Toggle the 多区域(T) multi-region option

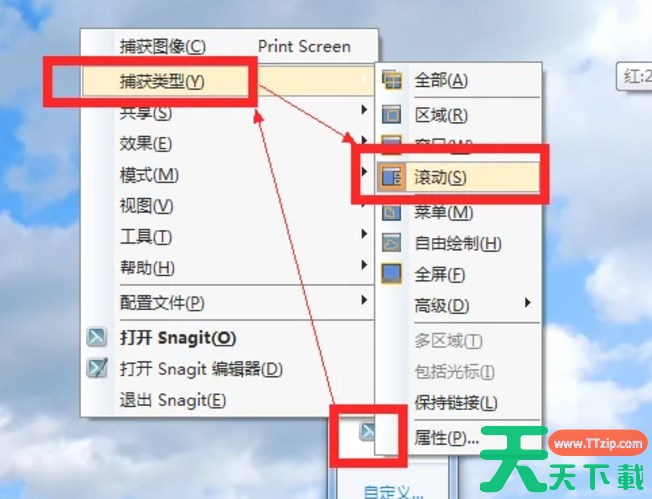click(448, 341)
